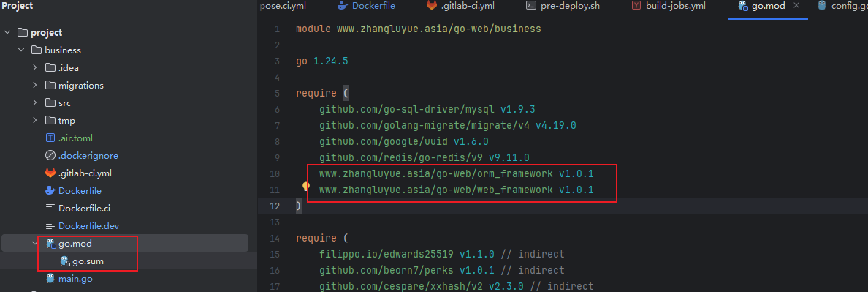The width and height of the screenshot is (868, 292).
Task: Click the go.mod gopher icon in tree
Action: click(x=51, y=243)
